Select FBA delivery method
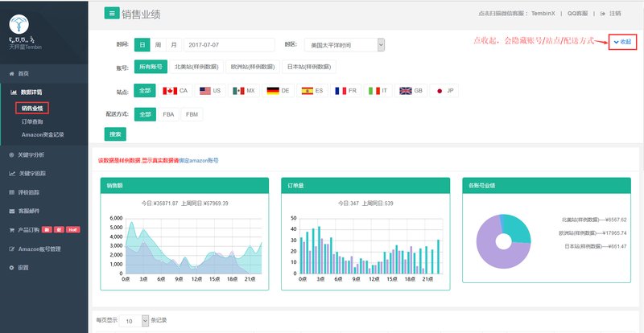Viewport: 644px width, 333px height. coord(168,114)
